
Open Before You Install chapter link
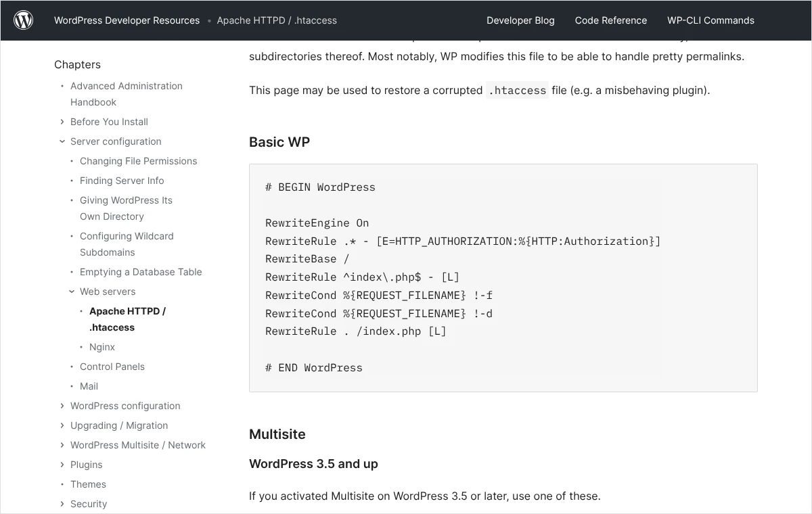click(109, 122)
